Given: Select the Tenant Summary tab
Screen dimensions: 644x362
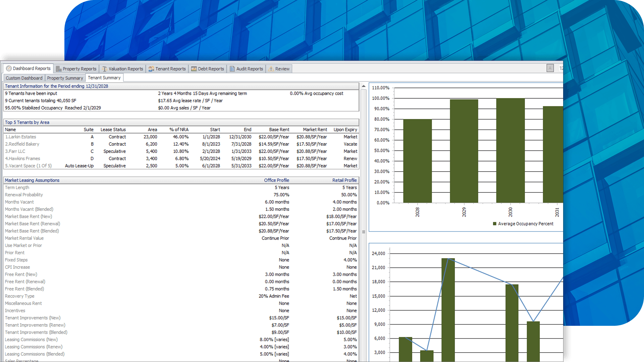Looking at the screenshot, I should click(x=104, y=77).
